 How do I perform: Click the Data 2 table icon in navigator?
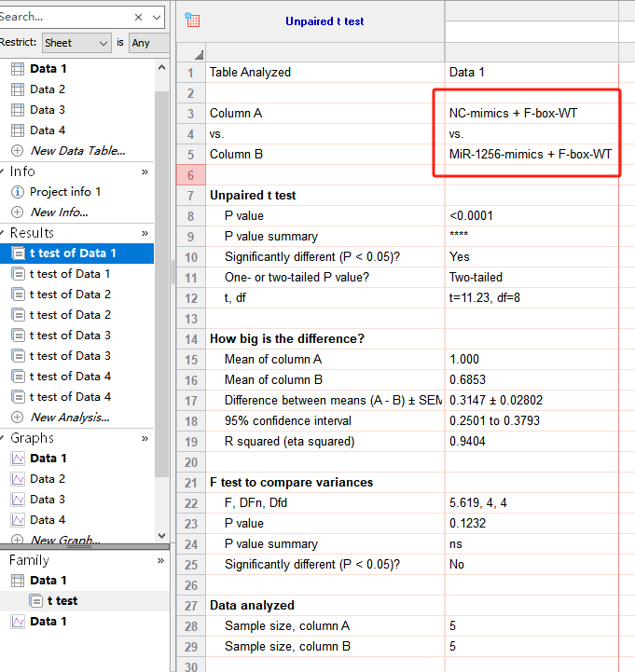coord(17,89)
